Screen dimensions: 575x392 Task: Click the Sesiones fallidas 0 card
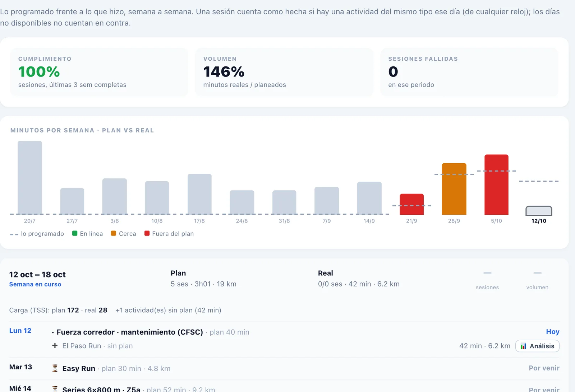point(469,72)
